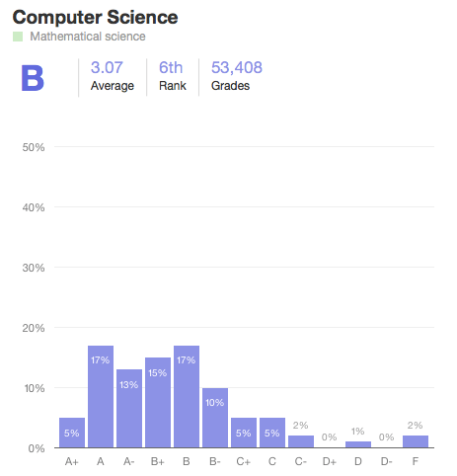This screenshot has width=457, height=476.
Task: Click the B+ bar labeled 15%
Action: (158, 403)
